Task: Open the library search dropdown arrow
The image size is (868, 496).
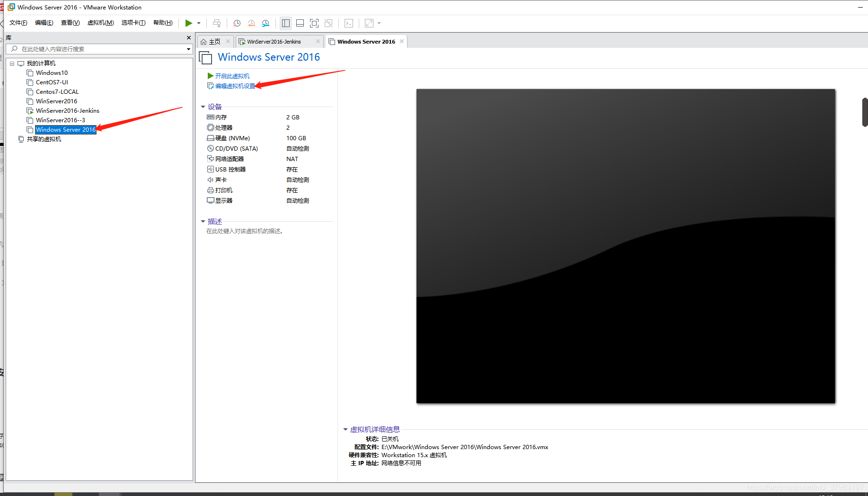Action: pyautogui.click(x=188, y=49)
